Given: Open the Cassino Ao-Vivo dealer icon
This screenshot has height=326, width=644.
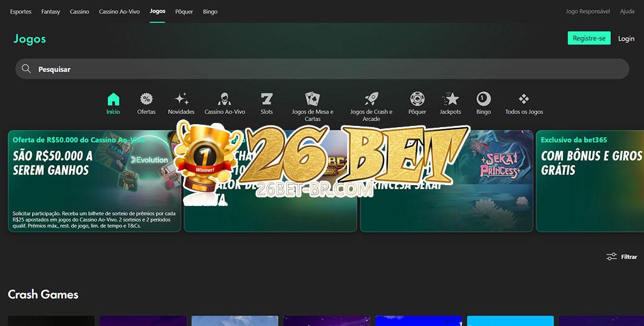Looking at the screenshot, I should [225, 99].
